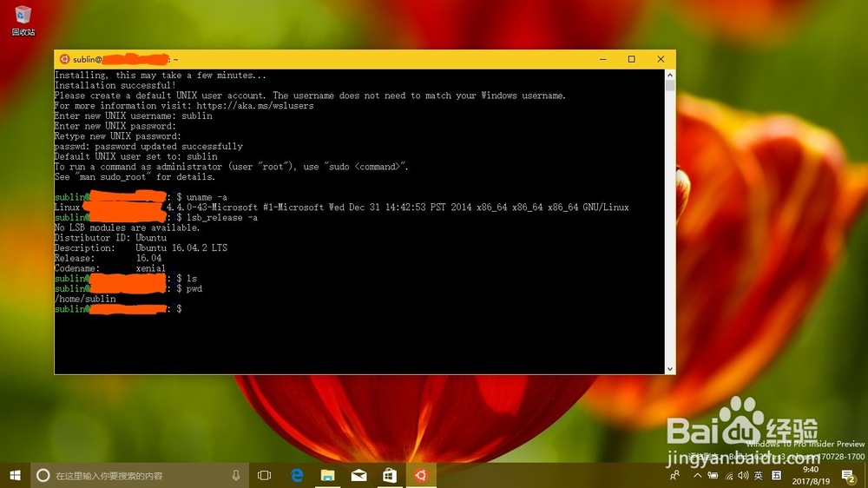Maximize the Ubuntu terminal window
Viewport: 868px width, 488px height.
(x=632, y=59)
